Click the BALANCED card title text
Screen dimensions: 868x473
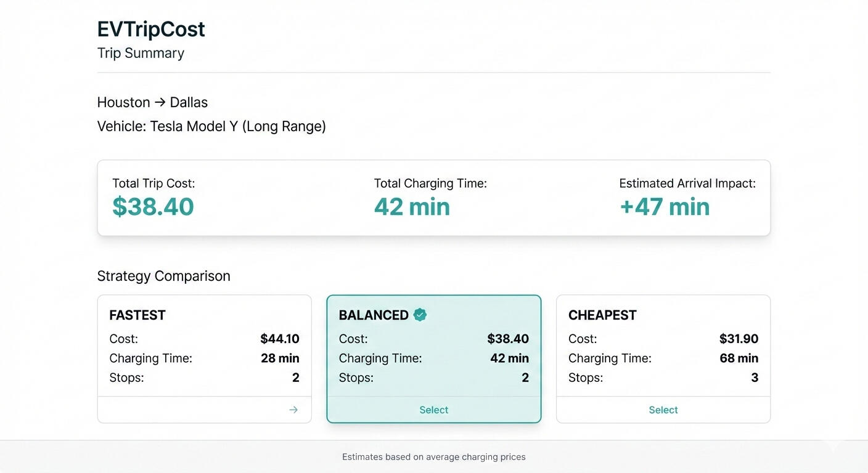tap(374, 315)
